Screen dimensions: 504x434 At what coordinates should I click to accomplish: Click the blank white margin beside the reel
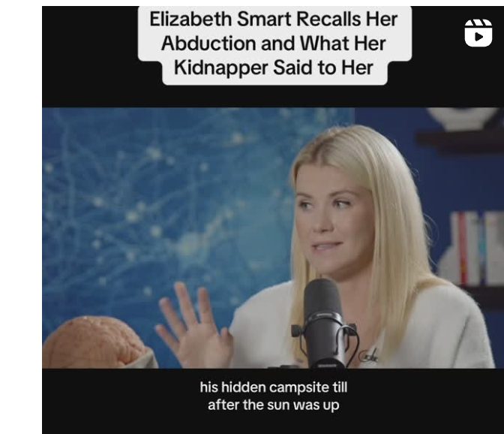(x=21, y=217)
